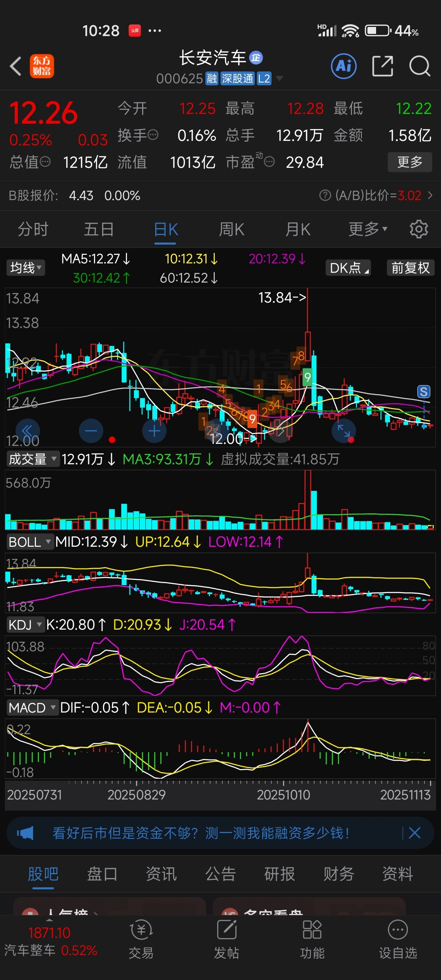Tap the 更多 quote details button

pyautogui.click(x=410, y=162)
